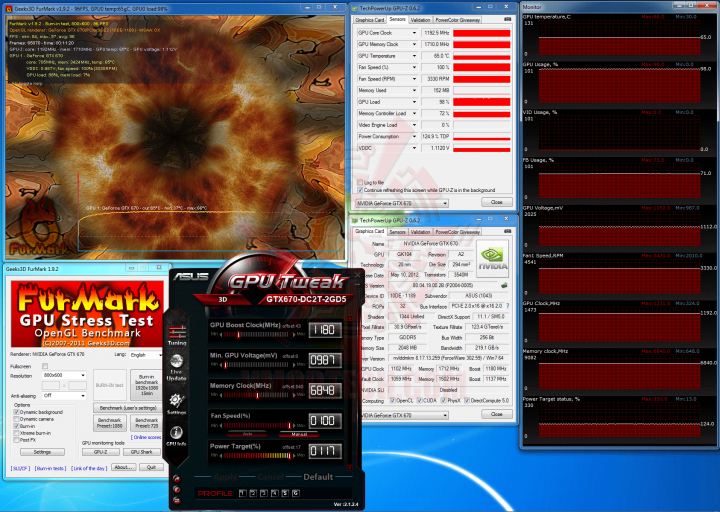
Task: Switch to Graphics Card tab in upper GPU-Z
Action: coord(370,20)
